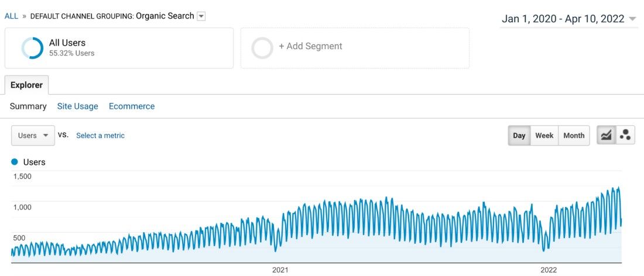Screen dimensions: 644x276
Task: Open the Ecommerce view
Action: tap(132, 106)
